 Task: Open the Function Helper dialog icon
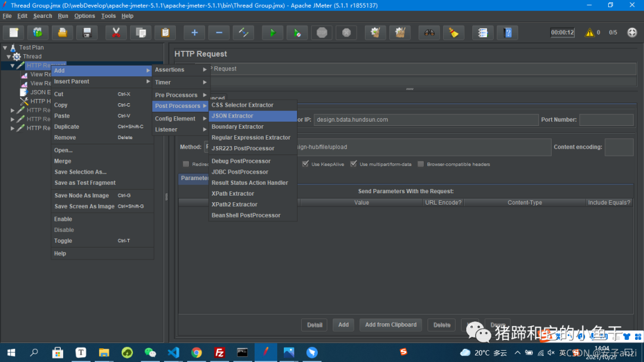[x=483, y=32]
